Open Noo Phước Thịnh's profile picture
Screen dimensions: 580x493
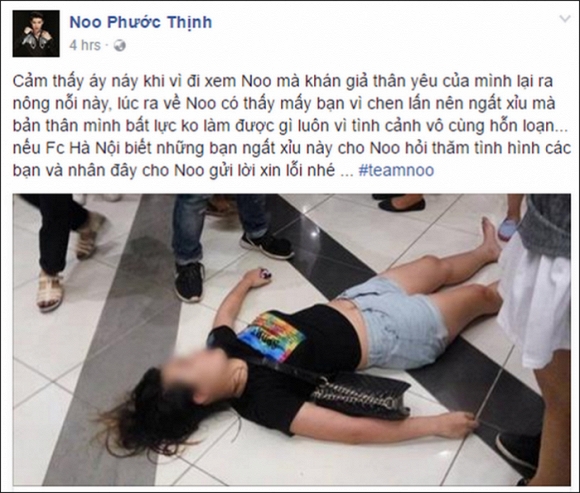point(36,34)
